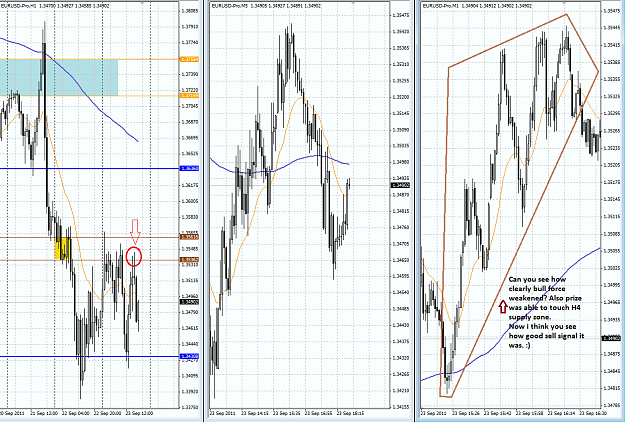The height and width of the screenshot is (422, 625).
Task: Click the current price label on H1 chart
Action: 190,302
